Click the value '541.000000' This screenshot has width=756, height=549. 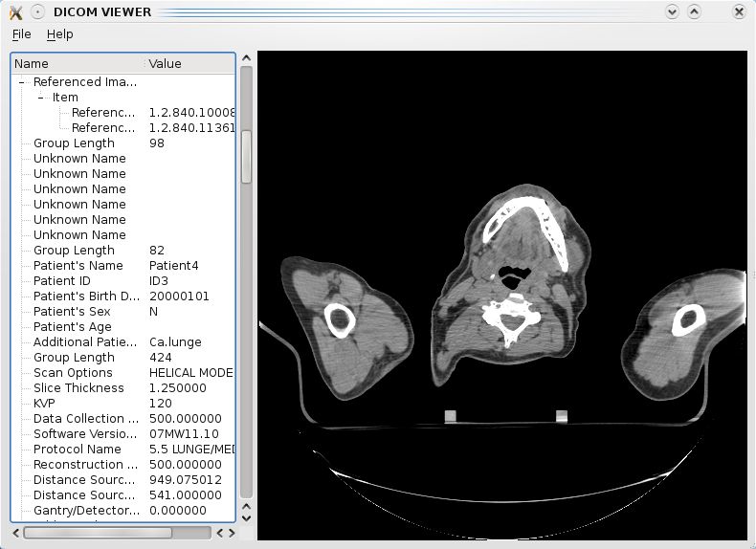pyautogui.click(x=185, y=495)
